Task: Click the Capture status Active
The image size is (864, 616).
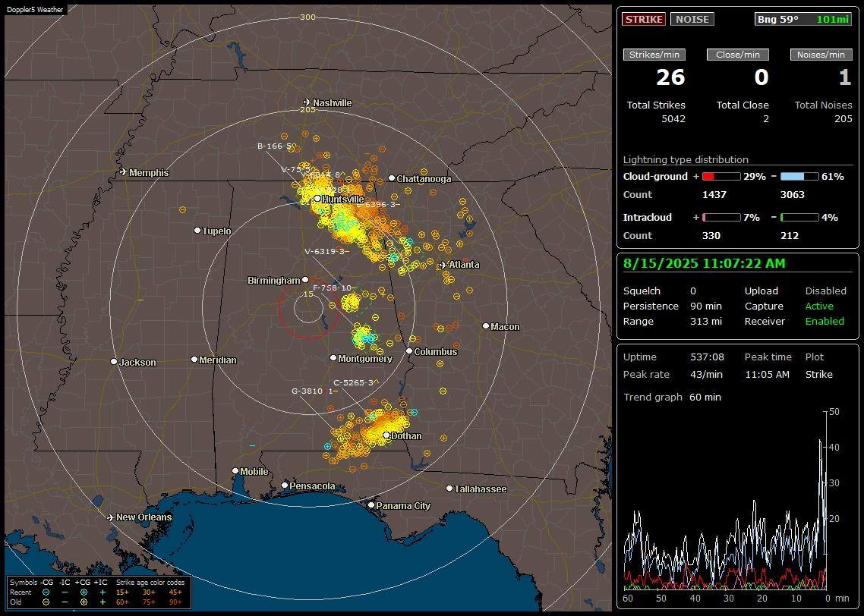Action: click(x=819, y=306)
